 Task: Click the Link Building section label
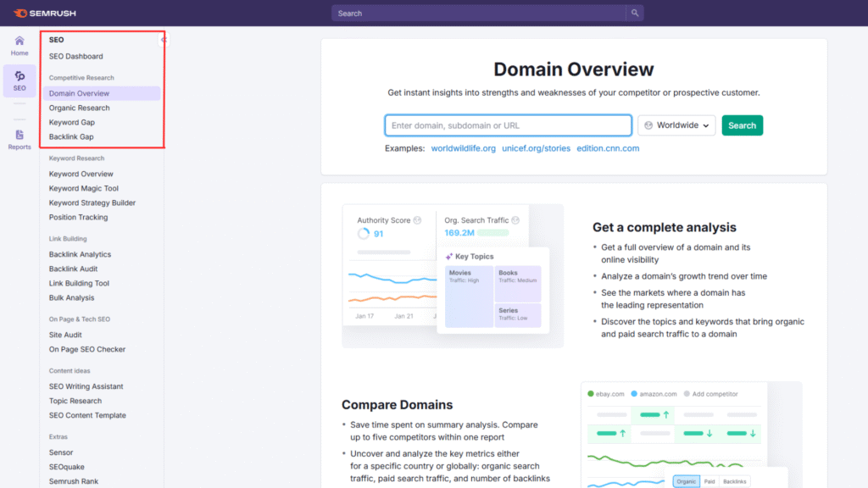pos(68,239)
